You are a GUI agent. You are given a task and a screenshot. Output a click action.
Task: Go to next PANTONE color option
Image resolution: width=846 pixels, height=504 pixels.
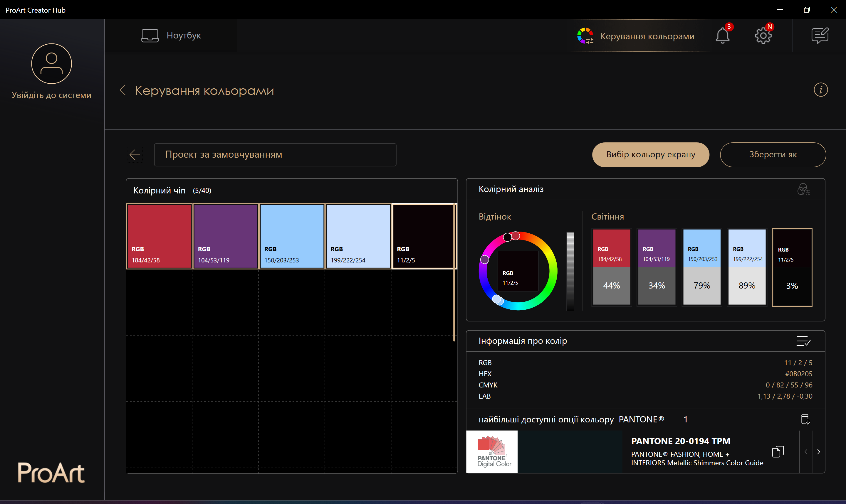(x=818, y=452)
